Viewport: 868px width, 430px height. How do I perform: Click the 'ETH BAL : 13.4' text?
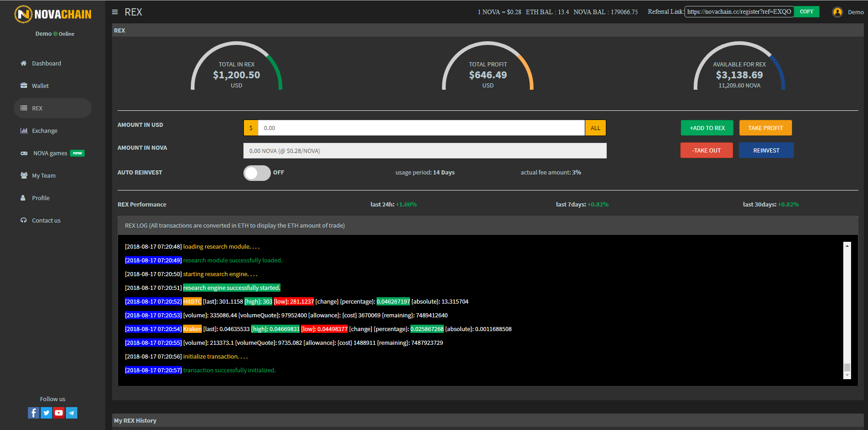(547, 12)
